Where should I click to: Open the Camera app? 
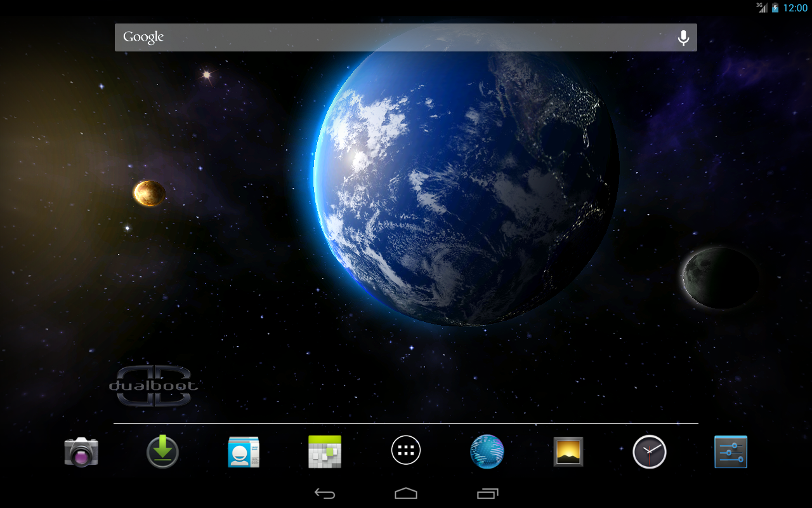pos(81,452)
